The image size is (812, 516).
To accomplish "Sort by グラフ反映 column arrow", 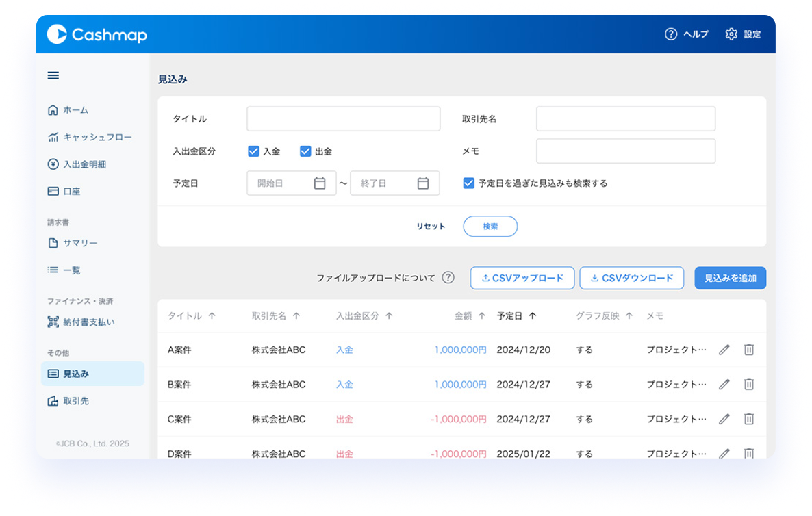I will pyautogui.click(x=629, y=315).
